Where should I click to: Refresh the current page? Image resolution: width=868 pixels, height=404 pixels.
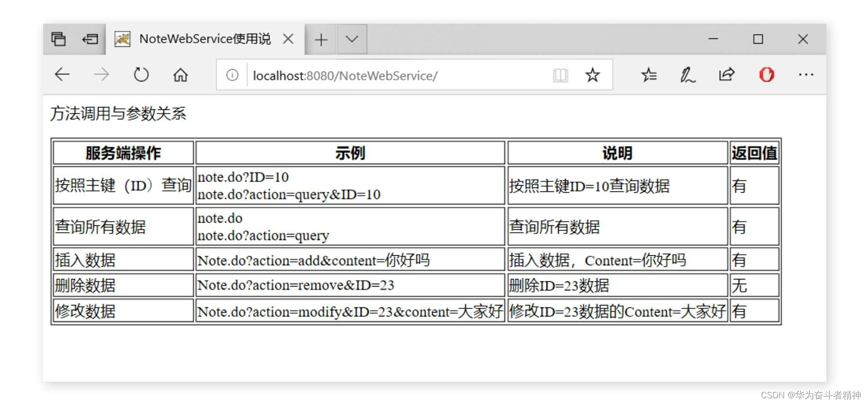(x=141, y=74)
